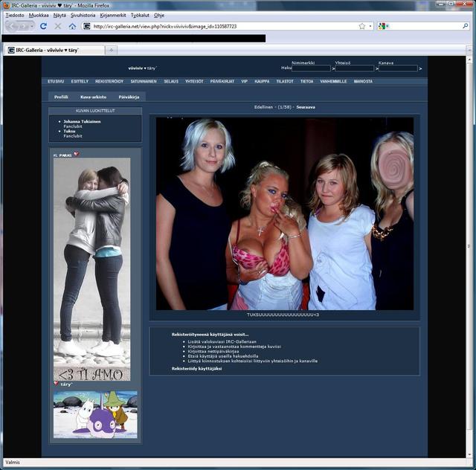Viewport: 476px width, 470px height.
Task: Click the URL address field
Action: coord(225,27)
